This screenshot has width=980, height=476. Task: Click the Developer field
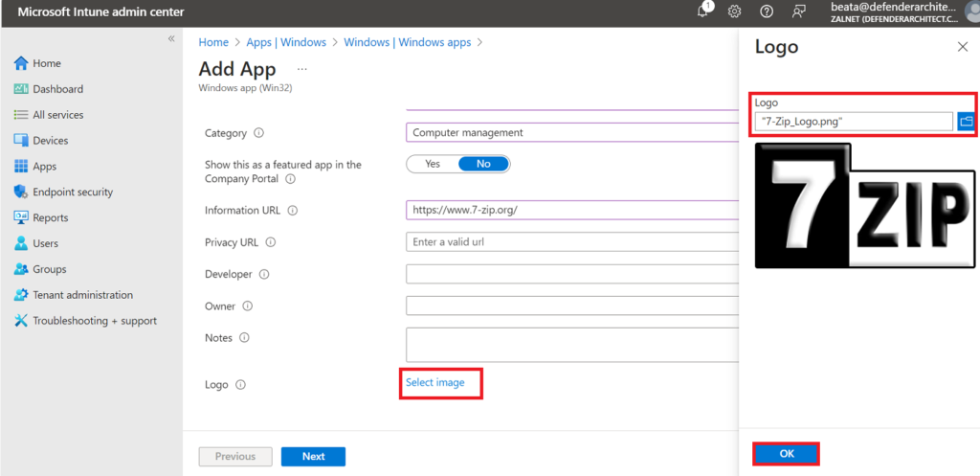pyautogui.click(x=572, y=274)
